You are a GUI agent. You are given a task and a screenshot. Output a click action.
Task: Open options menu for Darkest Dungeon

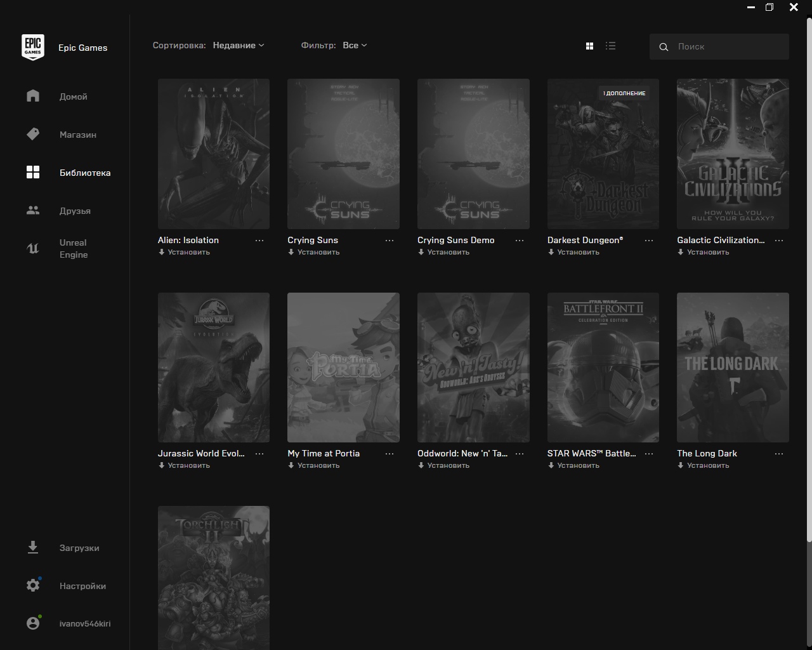[649, 241]
